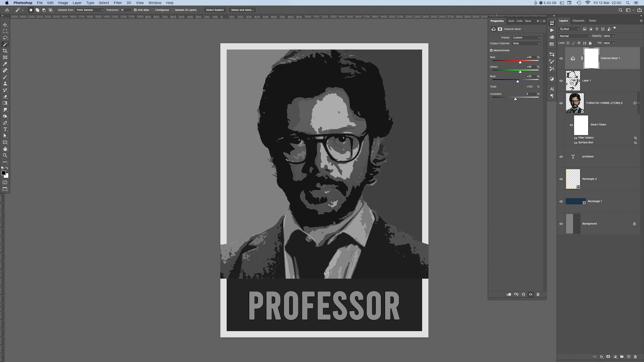This screenshot has height=362, width=644.
Task: Switch to the Channels tab
Action: 578,21
